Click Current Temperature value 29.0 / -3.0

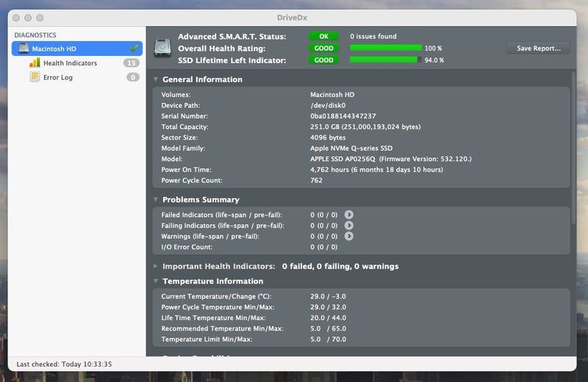(328, 296)
